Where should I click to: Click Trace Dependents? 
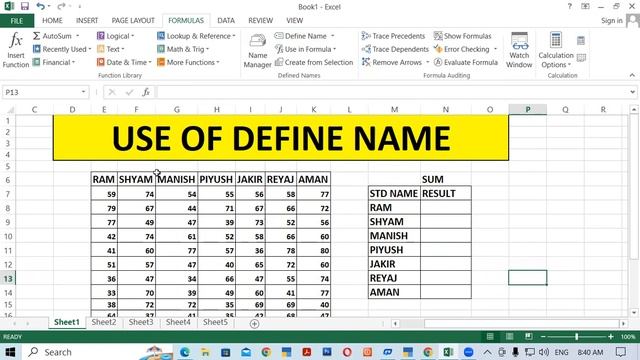[395, 49]
